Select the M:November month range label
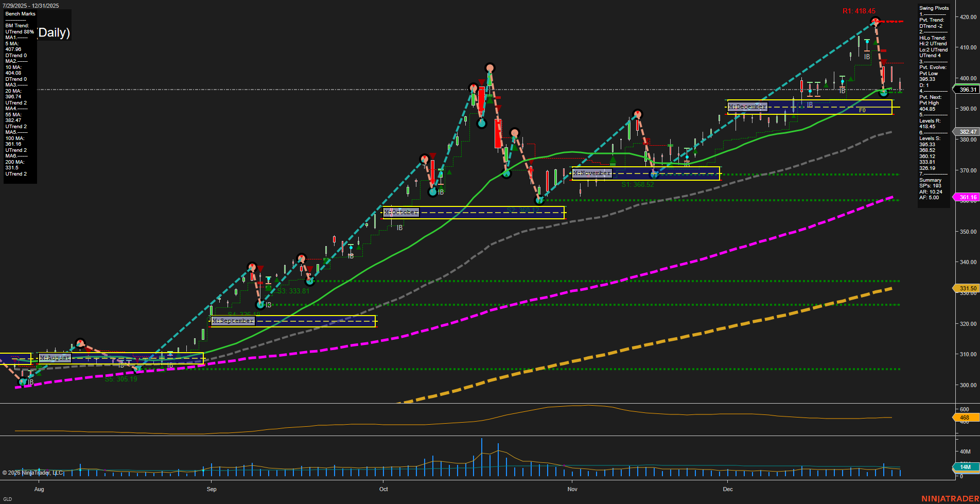The width and height of the screenshot is (980, 504). tap(593, 173)
